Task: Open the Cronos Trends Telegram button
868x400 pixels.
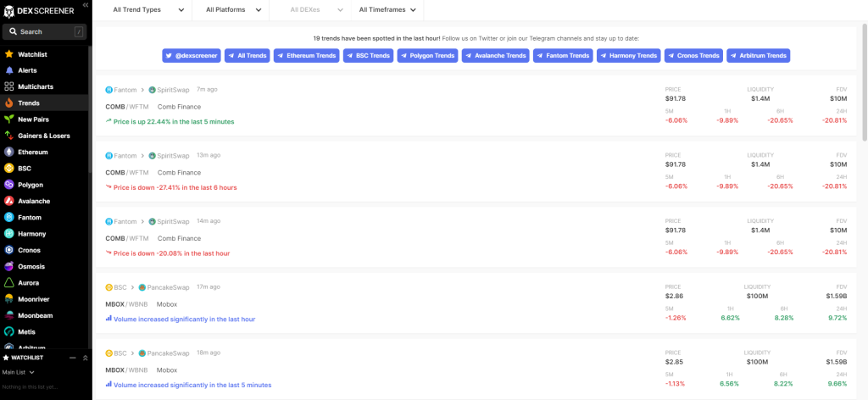Action: tap(693, 55)
